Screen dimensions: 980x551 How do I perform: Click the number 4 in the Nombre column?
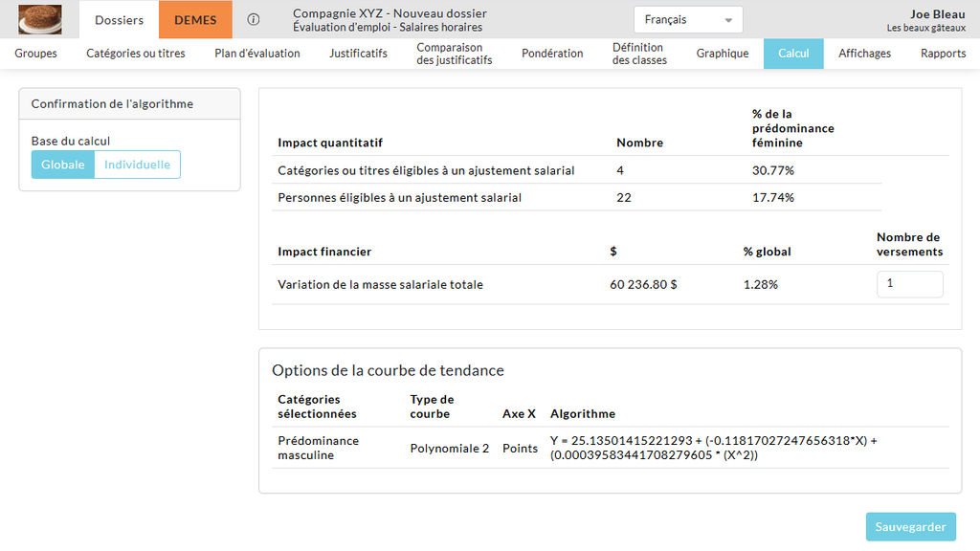click(620, 170)
